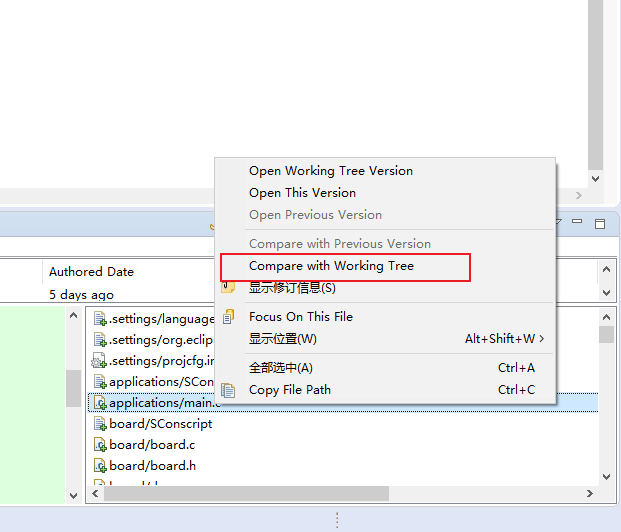621x532 pixels.
Task: Maximize the history view panel
Action: [x=600, y=224]
